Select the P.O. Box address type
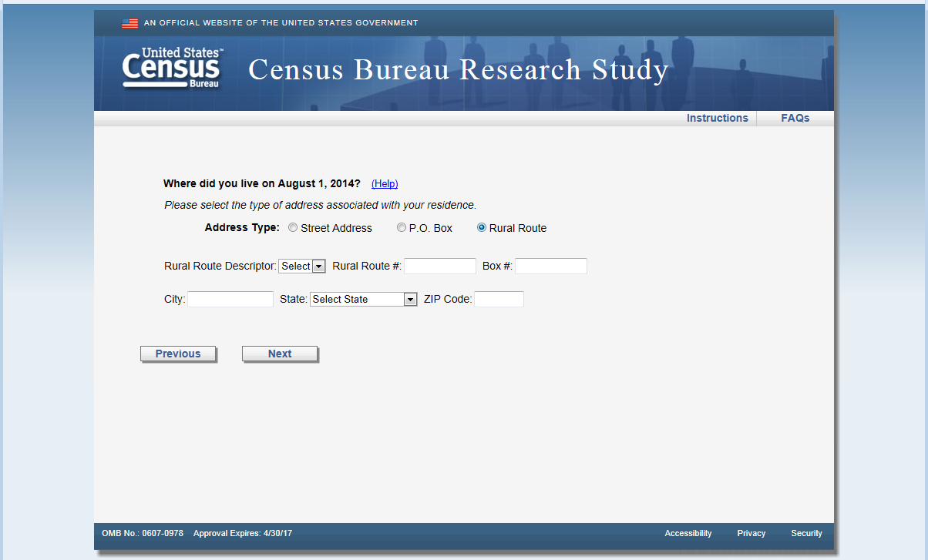The image size is (928, 560). click(402, 228)
